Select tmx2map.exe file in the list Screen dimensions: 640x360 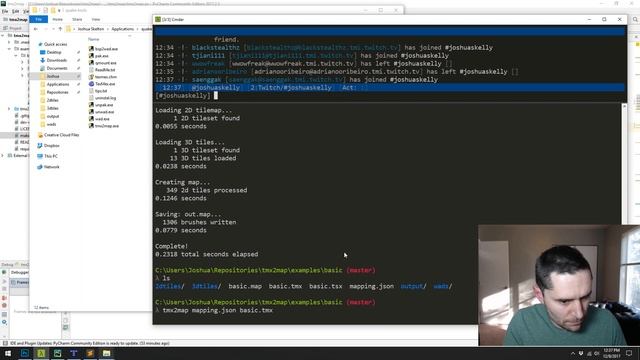(107, 126)
